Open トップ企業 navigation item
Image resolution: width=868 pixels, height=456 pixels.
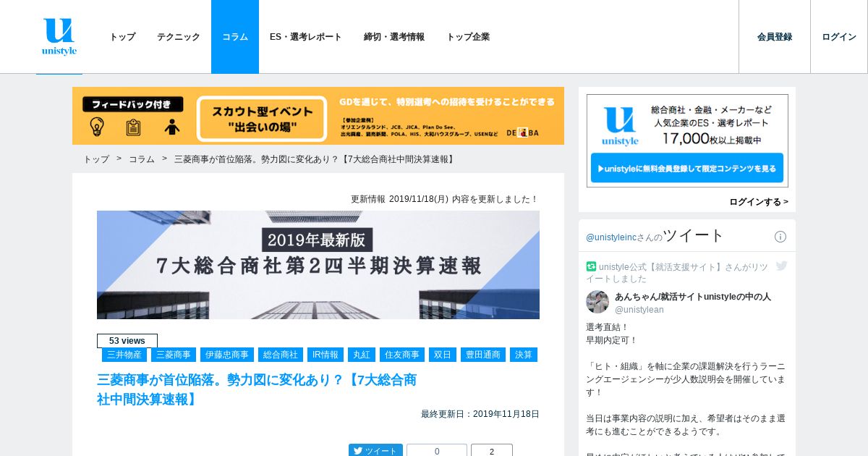click(468, 37)
